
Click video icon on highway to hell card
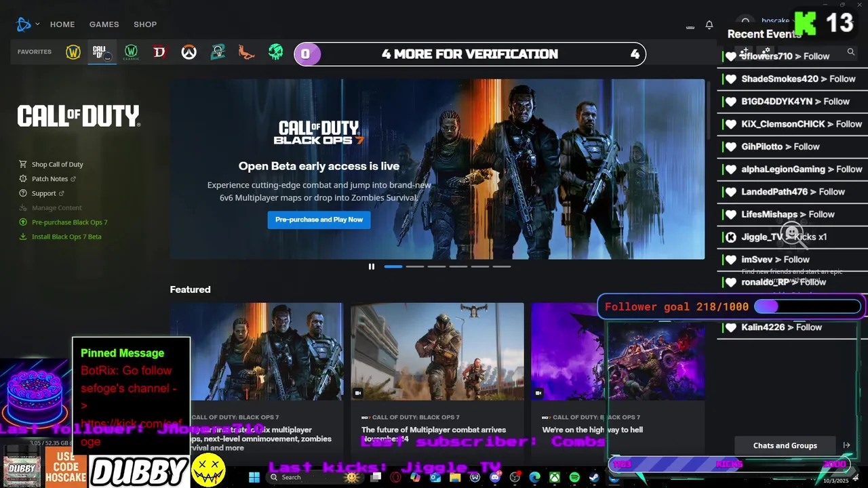[x=538, y=392]
